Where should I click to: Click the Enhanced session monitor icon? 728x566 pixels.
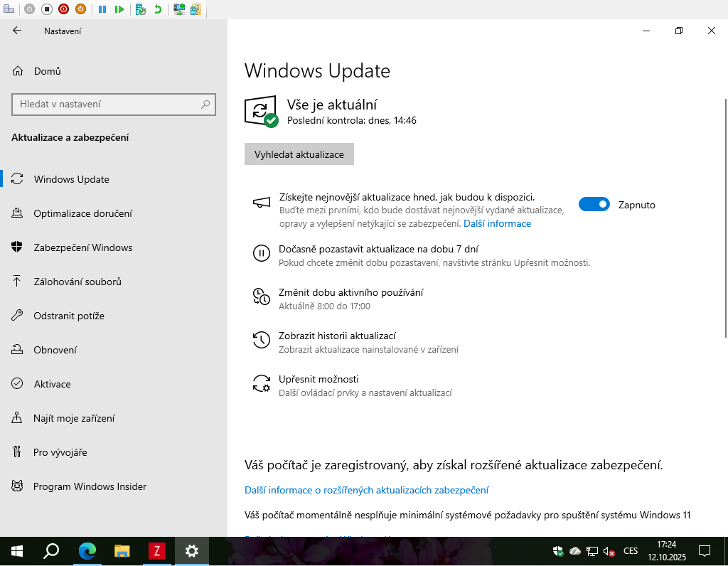click(179, 9)
